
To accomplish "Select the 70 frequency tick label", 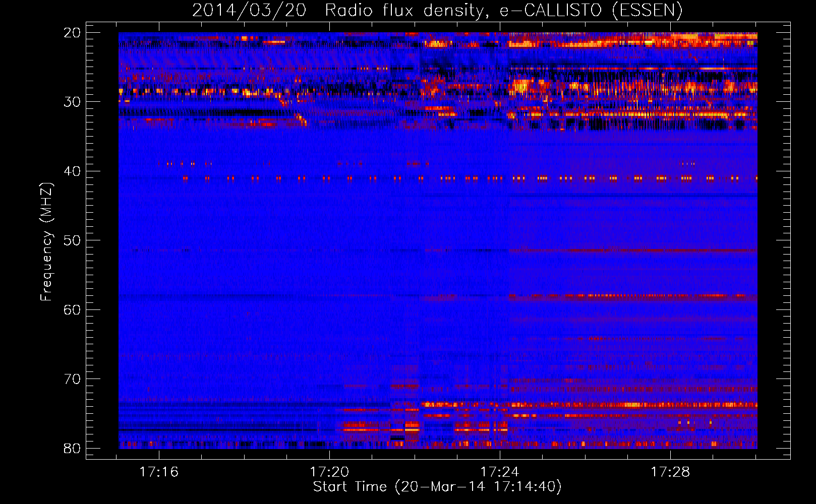I will click(x=72, y=379).
